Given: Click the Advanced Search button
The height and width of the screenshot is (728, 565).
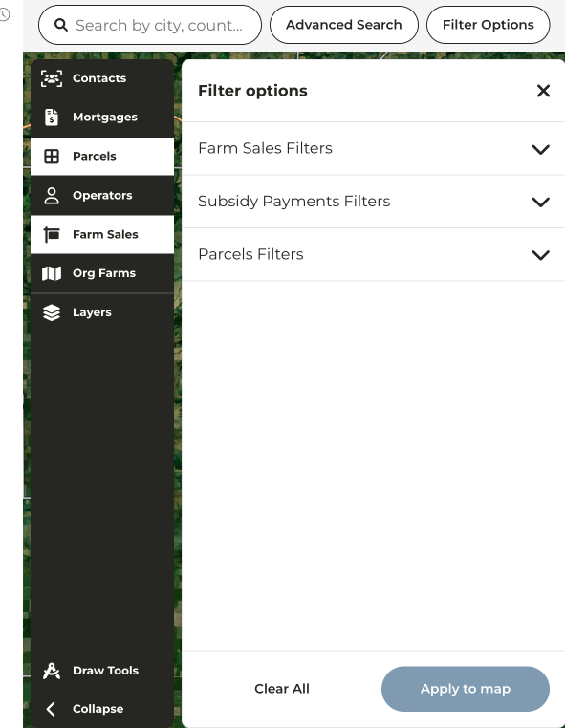Looking at the screenshot, I should [x=344, y=25].
